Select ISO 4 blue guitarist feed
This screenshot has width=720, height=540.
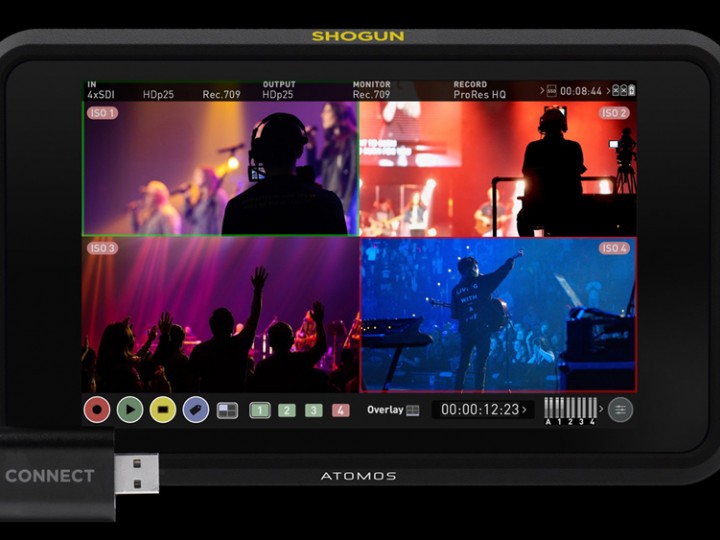click(498, 315)
